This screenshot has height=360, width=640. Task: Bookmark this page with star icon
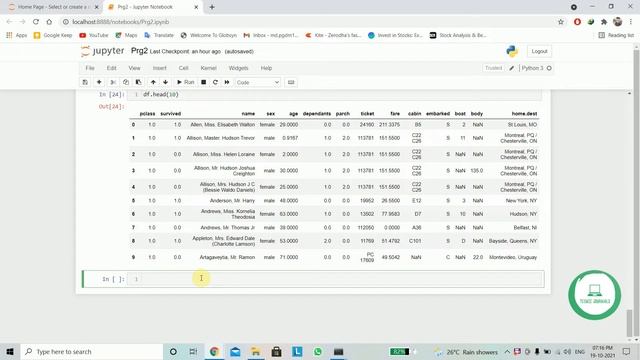click(x=561, y=22)
